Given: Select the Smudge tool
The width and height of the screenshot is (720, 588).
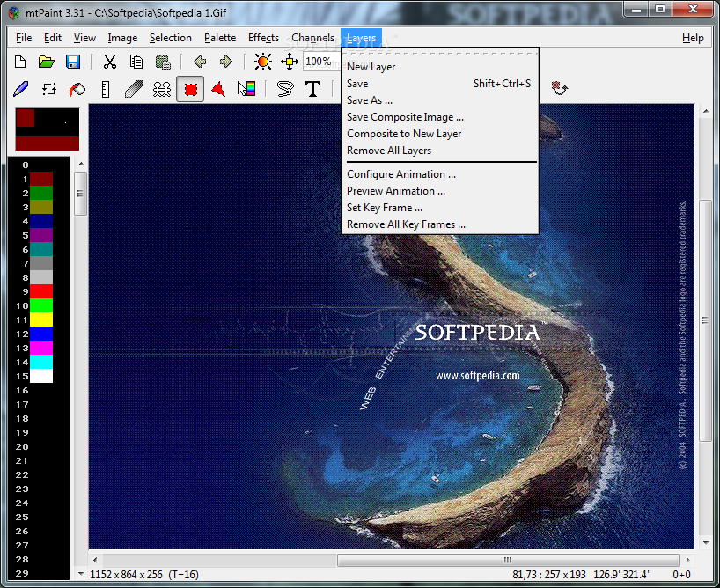Looking at the screenshot, I should pyautogui.click(x=134, y=89).
